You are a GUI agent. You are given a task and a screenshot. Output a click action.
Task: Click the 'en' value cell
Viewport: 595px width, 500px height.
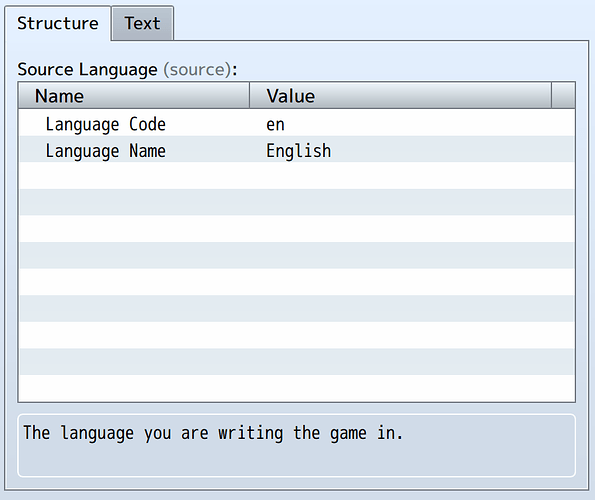pyautogui.click(x=275, y=124)
